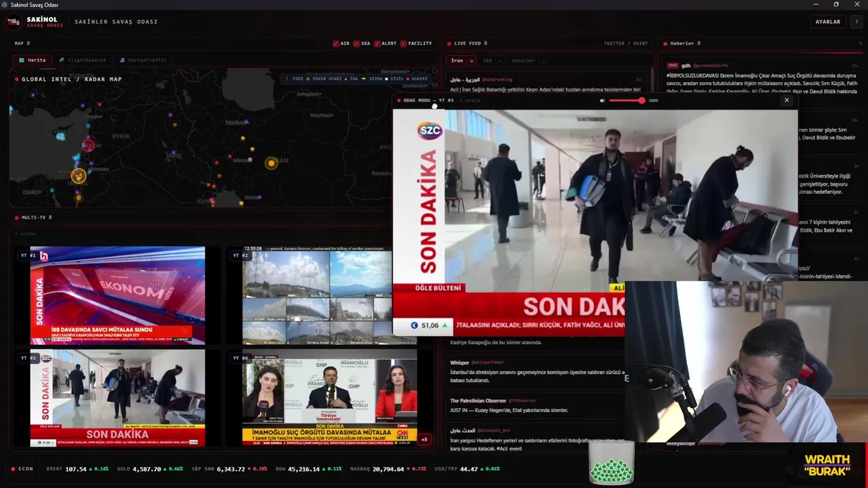Screen dimensions: 868x488
Task: Adjust the focus mode volume slider
Action: [627, 100]
